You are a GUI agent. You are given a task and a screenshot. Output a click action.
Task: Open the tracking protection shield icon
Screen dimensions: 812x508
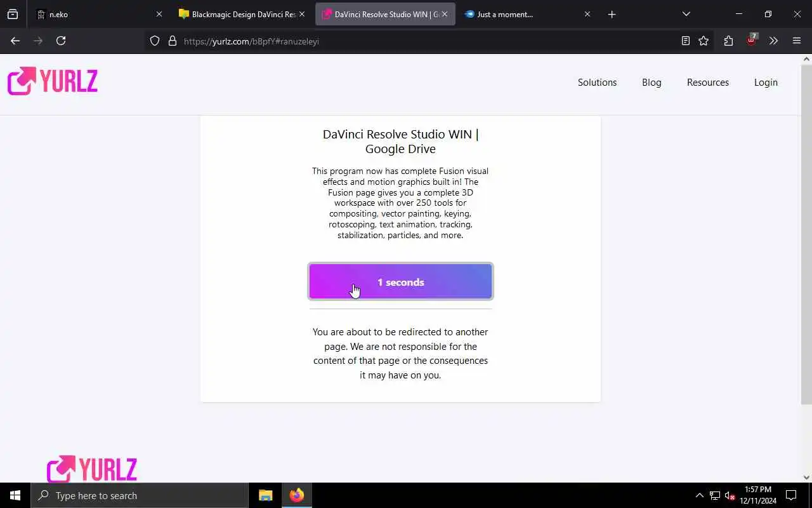(x=155, y=41)
